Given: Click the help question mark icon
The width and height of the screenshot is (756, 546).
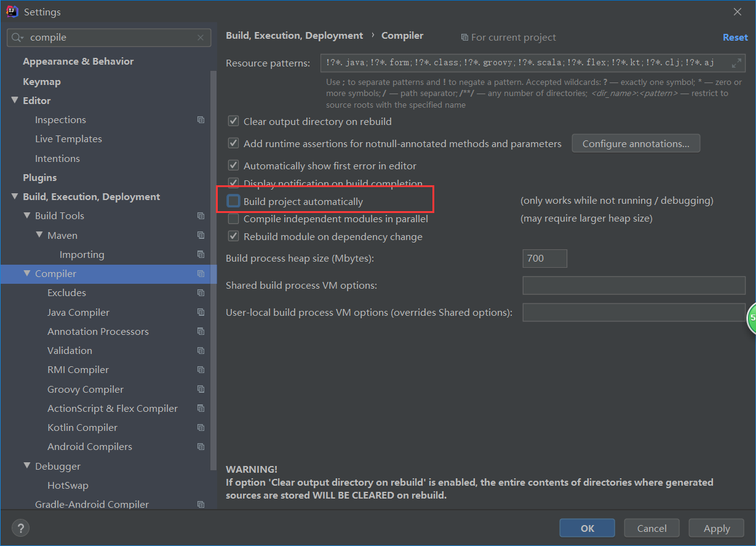Looking at the screenshot, I should click(20, 528).
